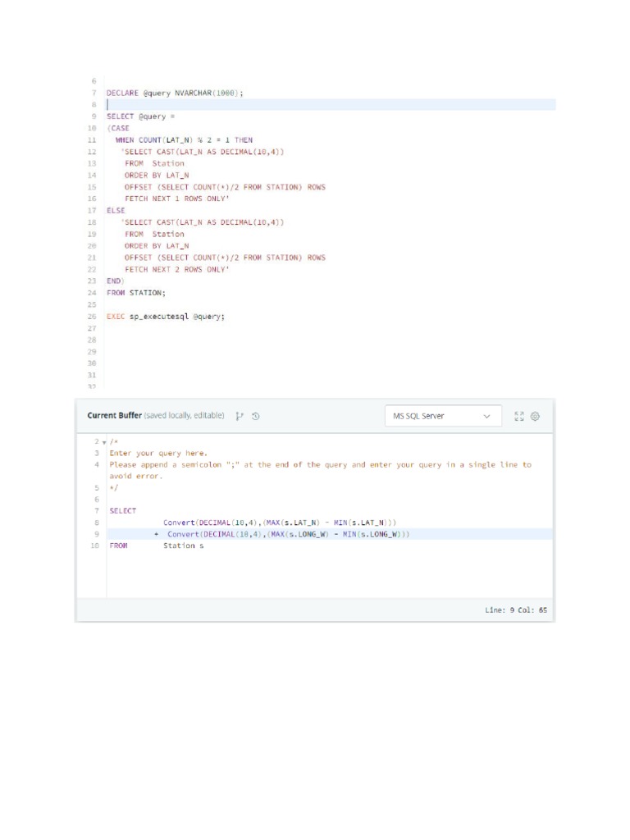Click 'Enter your query here.' comment line
The image size is (630, 840).
click(158, 453)
